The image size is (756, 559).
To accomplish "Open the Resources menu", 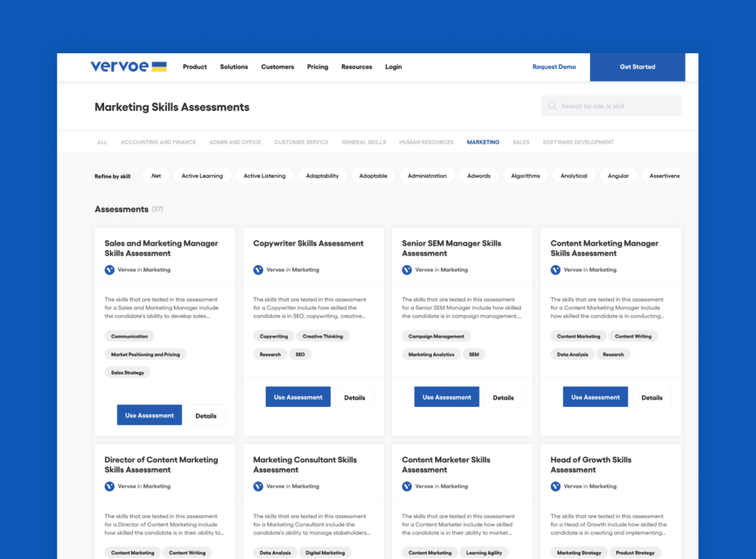I will point(357,66).
